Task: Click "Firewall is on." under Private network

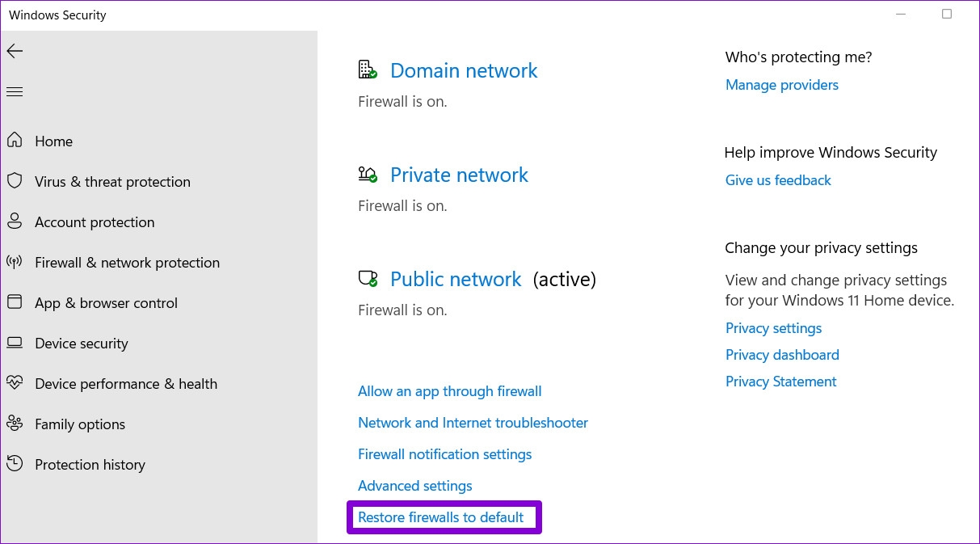Action: coord(402,206)
